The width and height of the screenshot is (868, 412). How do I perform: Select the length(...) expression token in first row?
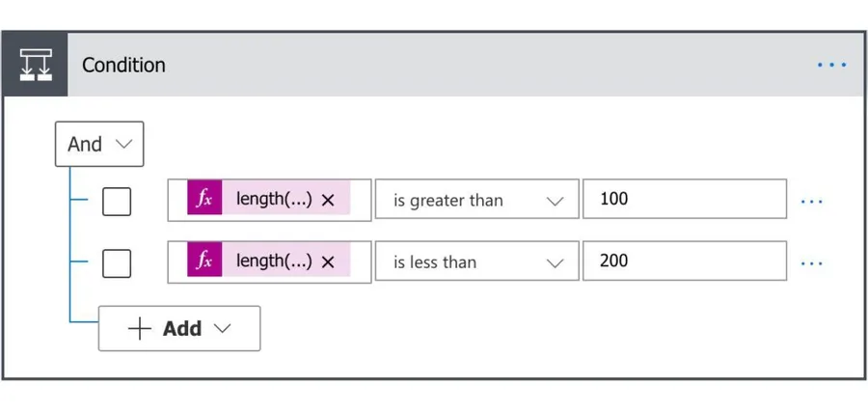click(x=273, y=200)
